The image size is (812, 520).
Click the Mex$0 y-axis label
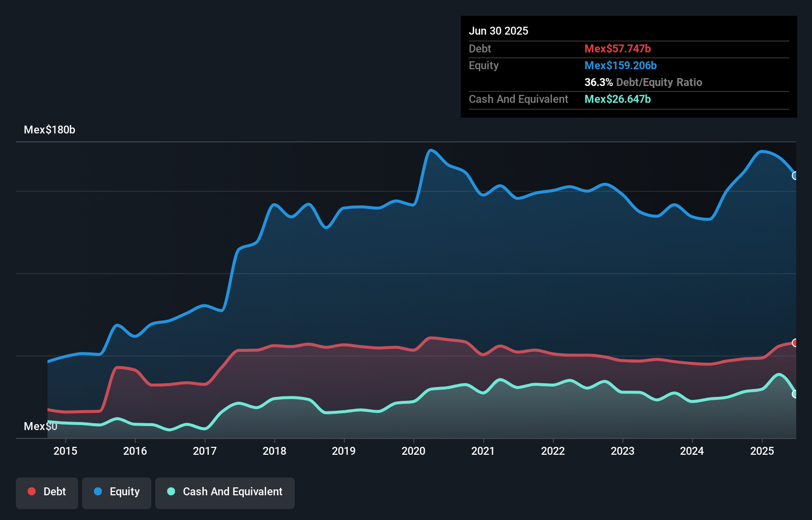41,426
